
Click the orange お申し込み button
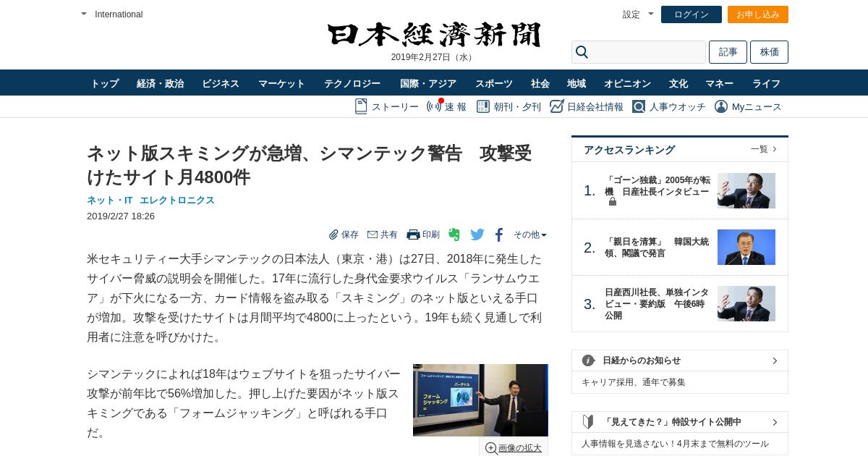758,14
